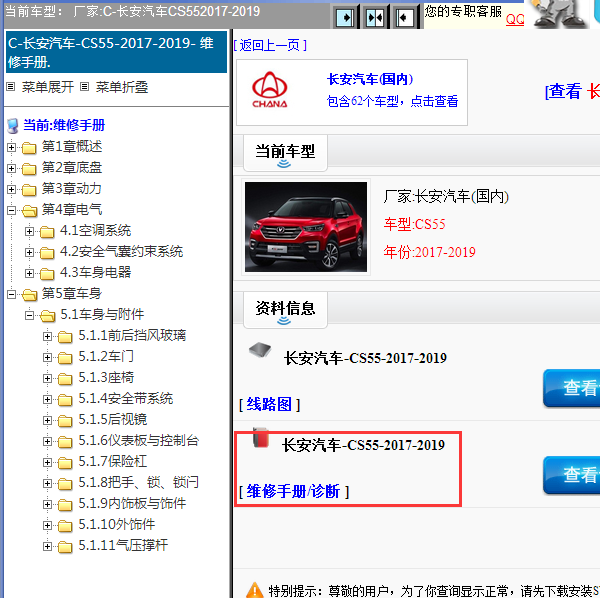Select the 资料信息 tab
600x598 pixels.
[285, 310]
